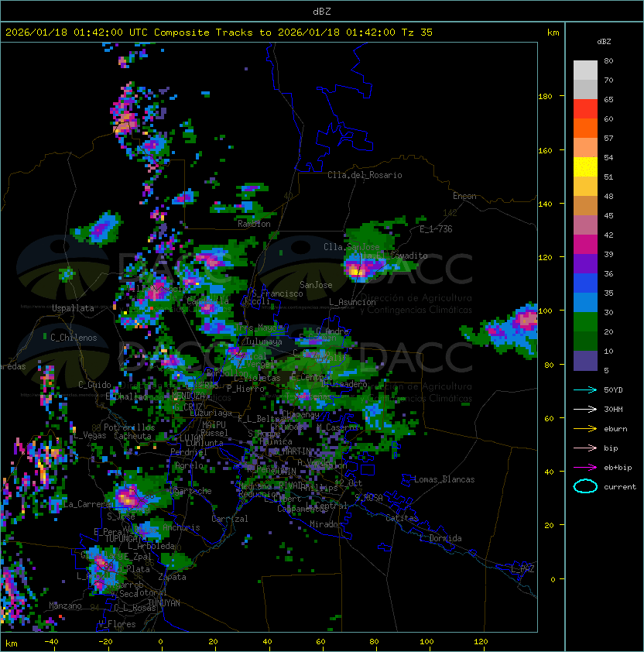
Task: Click the 'Catitas' map label
Action: (402, 518)
